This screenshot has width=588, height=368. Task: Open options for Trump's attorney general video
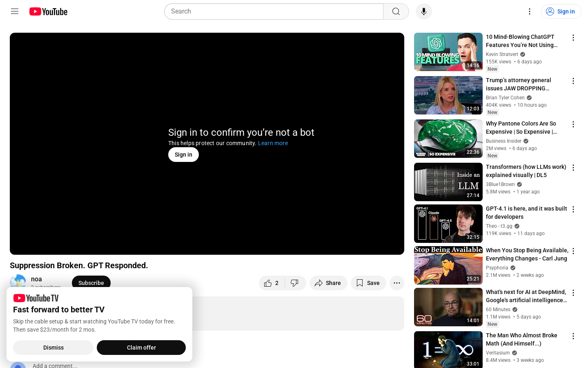tap(573, 81)
